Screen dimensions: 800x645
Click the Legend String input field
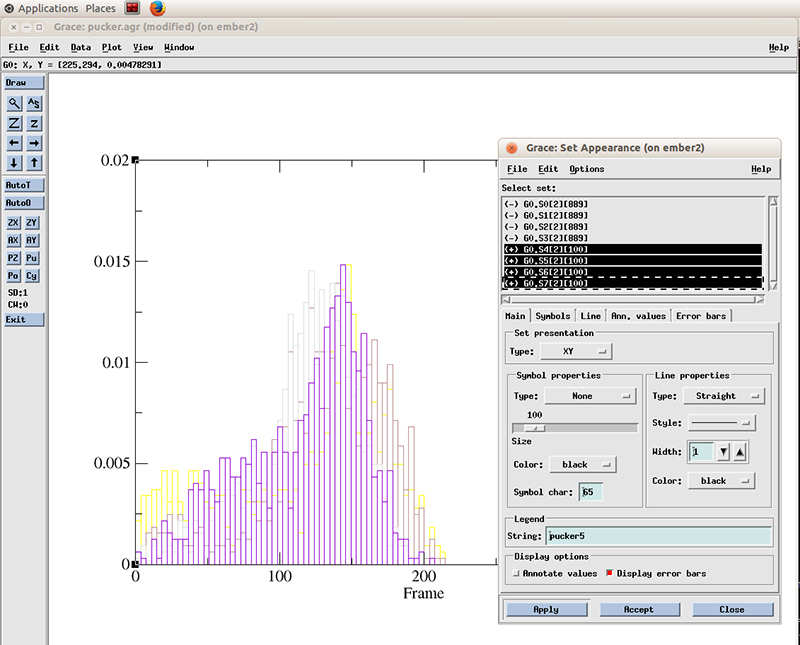coord(658,536)
